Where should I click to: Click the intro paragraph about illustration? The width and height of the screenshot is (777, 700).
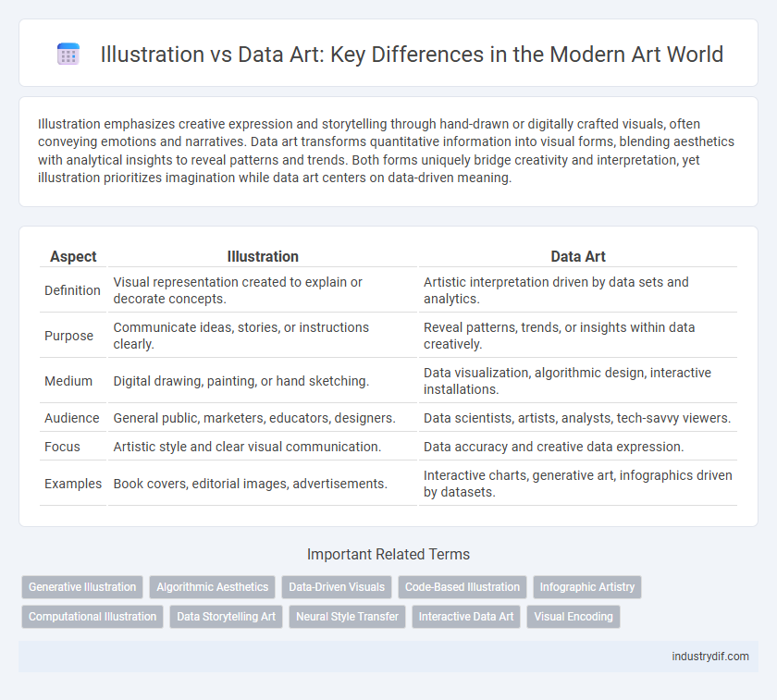[386, 151]
